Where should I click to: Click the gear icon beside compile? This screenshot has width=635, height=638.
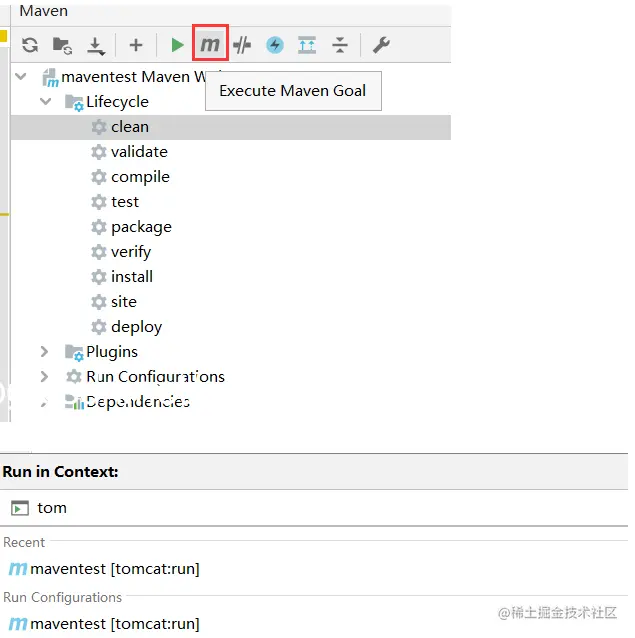click(x=99, y=177)
